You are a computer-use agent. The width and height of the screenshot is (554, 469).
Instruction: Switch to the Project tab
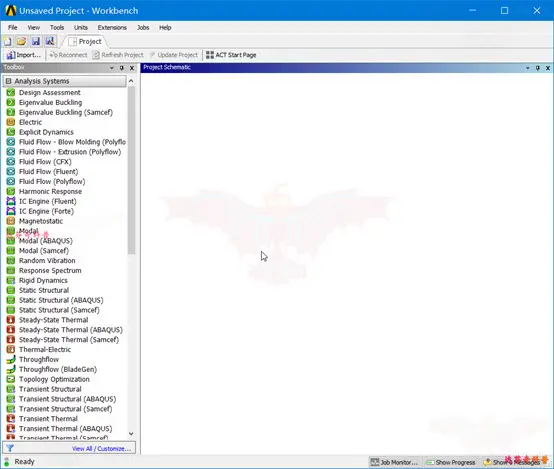pyautogui.click(x=85, y=42)
